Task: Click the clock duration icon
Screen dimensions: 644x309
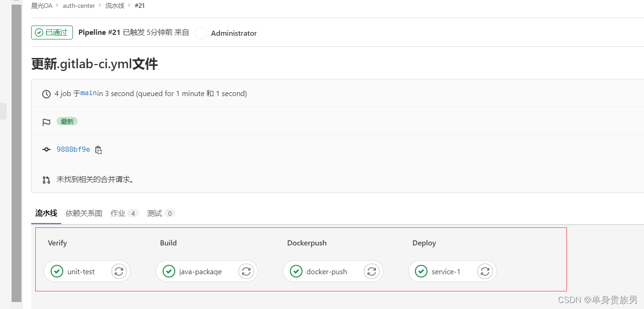Action: tap(46, 94)
